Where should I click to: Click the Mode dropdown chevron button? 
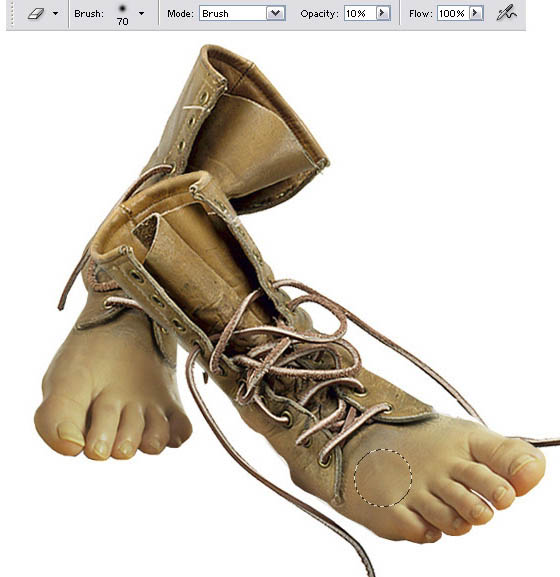(275, 14)
